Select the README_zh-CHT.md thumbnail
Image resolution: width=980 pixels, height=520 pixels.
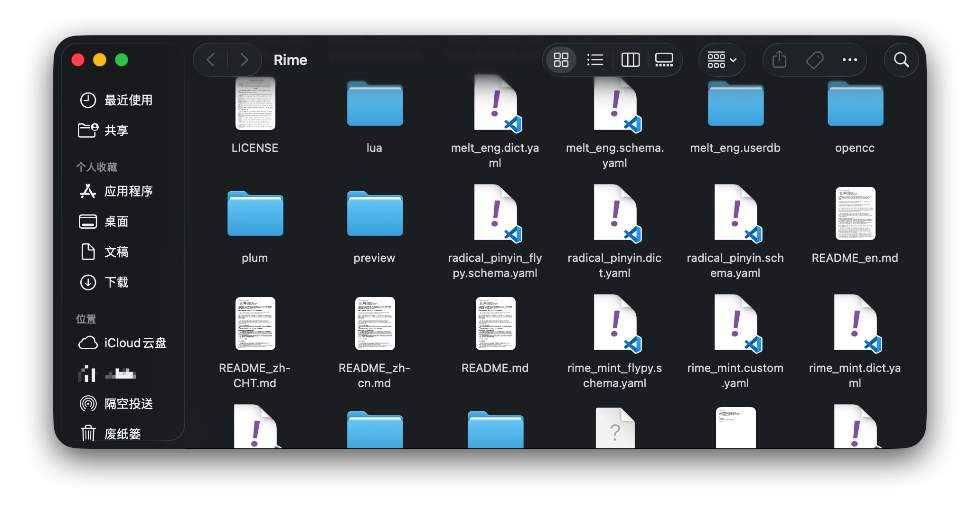click(255, 324)
